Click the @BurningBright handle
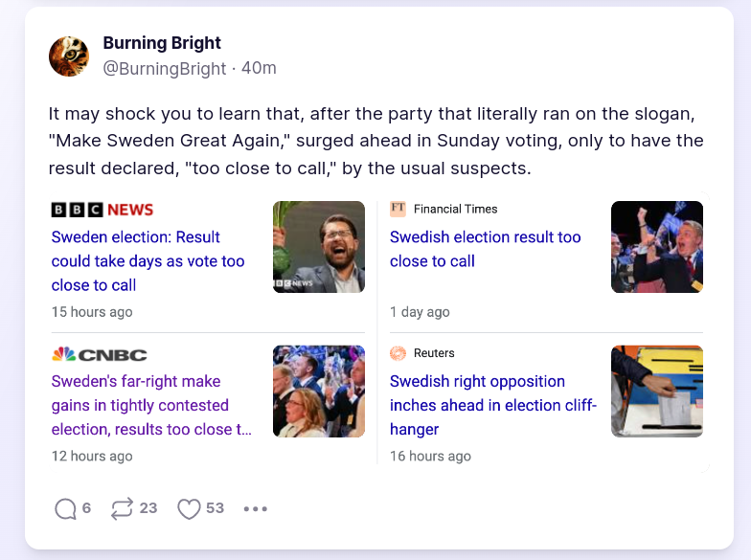 (x=165, y=68)
